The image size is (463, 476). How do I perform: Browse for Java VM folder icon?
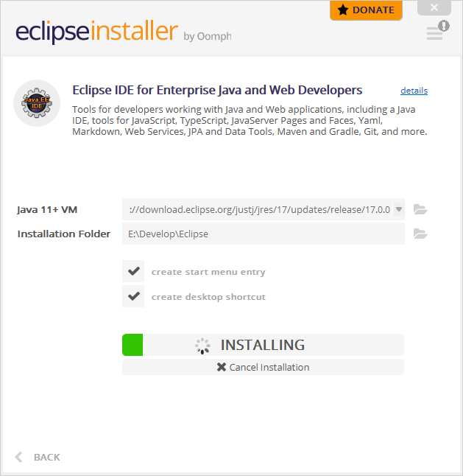tap(420, 209)
